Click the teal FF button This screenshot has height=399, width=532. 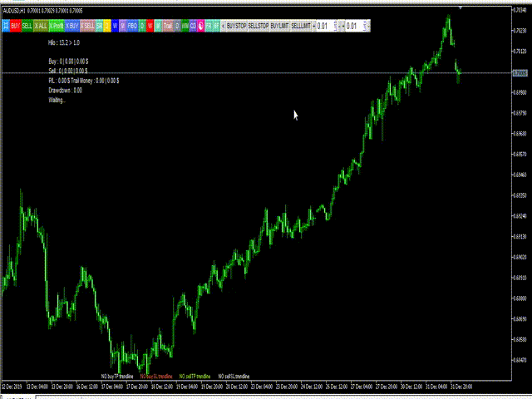coord(216,26)
